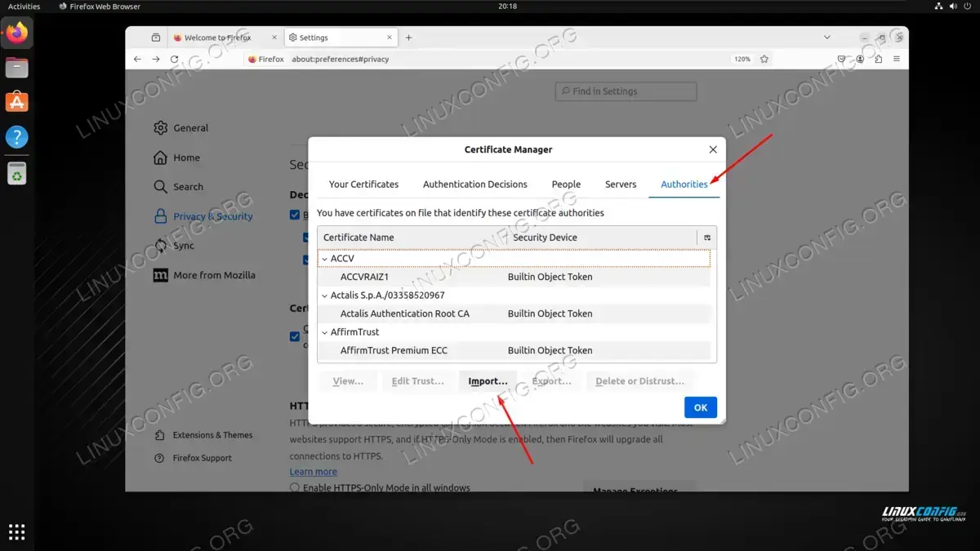Image resolution: width=980 pixels, height=551 pixels.
Task: Collapse the ACCV certificate group
Action: click(x=324, y=258)
